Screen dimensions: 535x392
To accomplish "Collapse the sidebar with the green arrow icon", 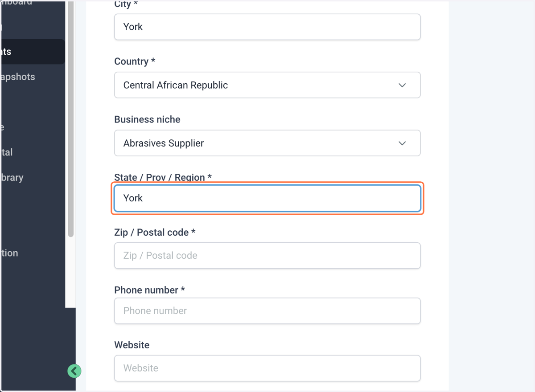I will pyautogui.click(x=74, y=371).
